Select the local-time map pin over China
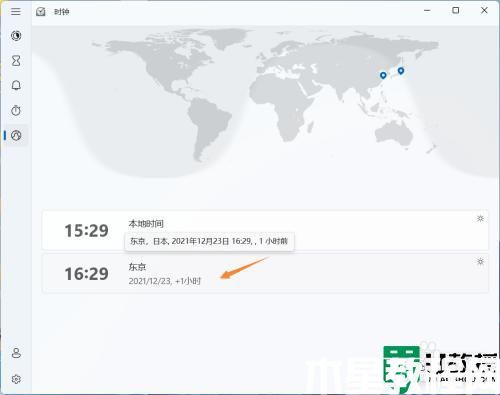This screenshot has height=395, width=500. tap(383, 75)
